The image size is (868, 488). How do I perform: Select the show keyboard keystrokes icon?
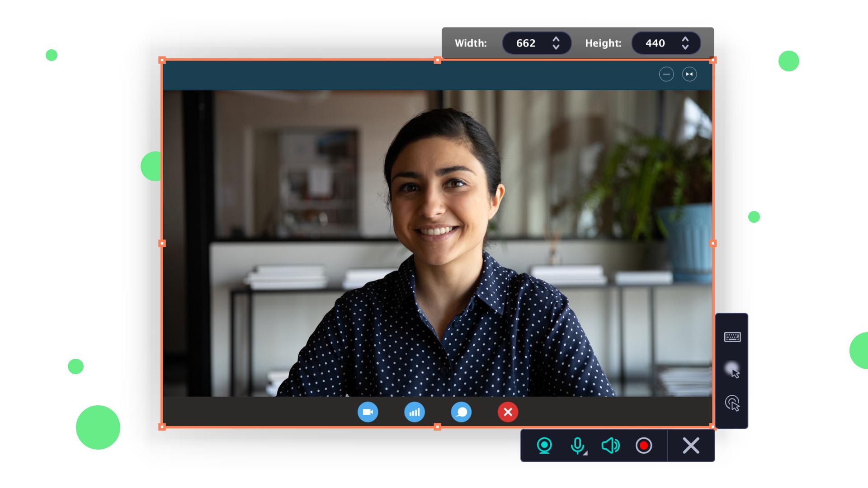coord(731,337)
